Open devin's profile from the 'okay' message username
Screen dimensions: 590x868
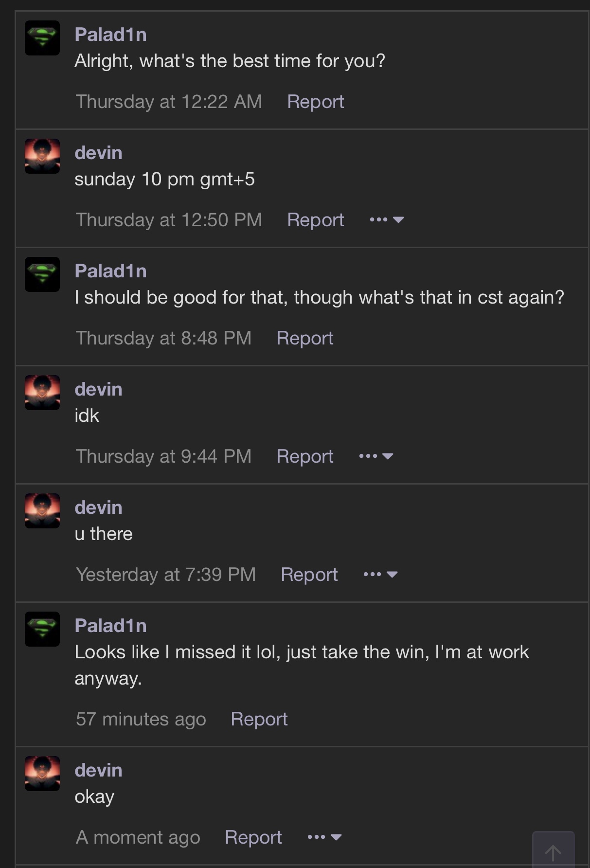point(98,770)
